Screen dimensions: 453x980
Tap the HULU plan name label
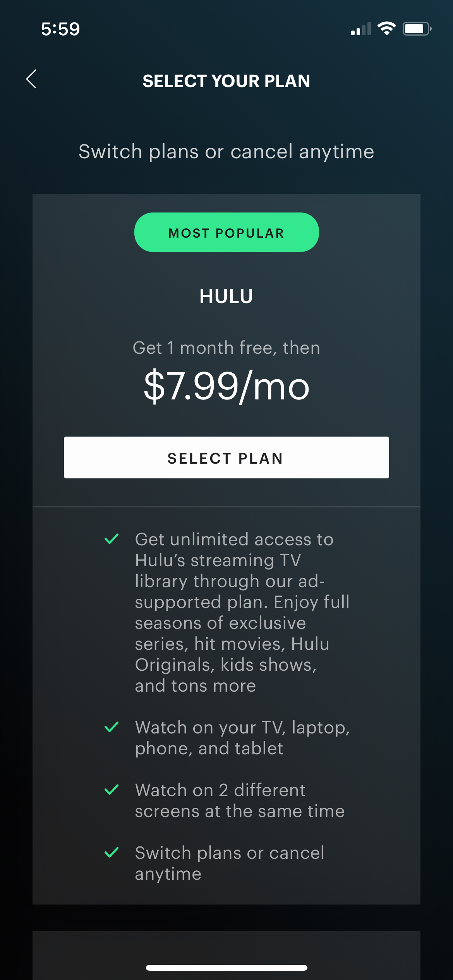[x=226, y=296]
